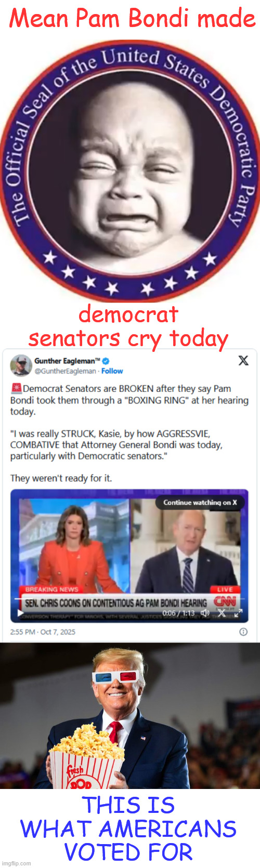Open the 2:55 PM Oct 7, 2025 timestamp
Viewport: 260px width, 868px height.
(43, 632)
